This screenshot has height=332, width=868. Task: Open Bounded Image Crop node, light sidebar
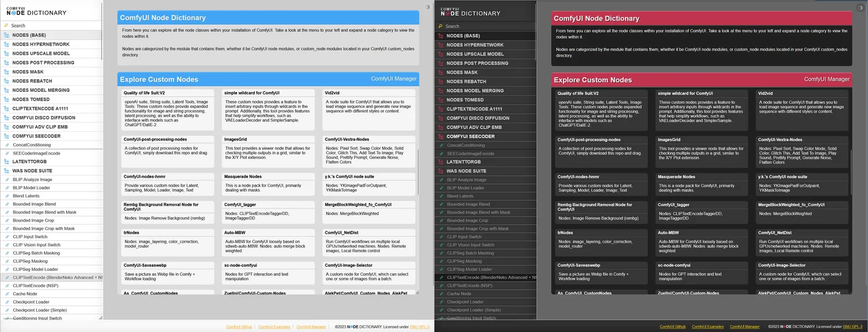pos(51,221)
